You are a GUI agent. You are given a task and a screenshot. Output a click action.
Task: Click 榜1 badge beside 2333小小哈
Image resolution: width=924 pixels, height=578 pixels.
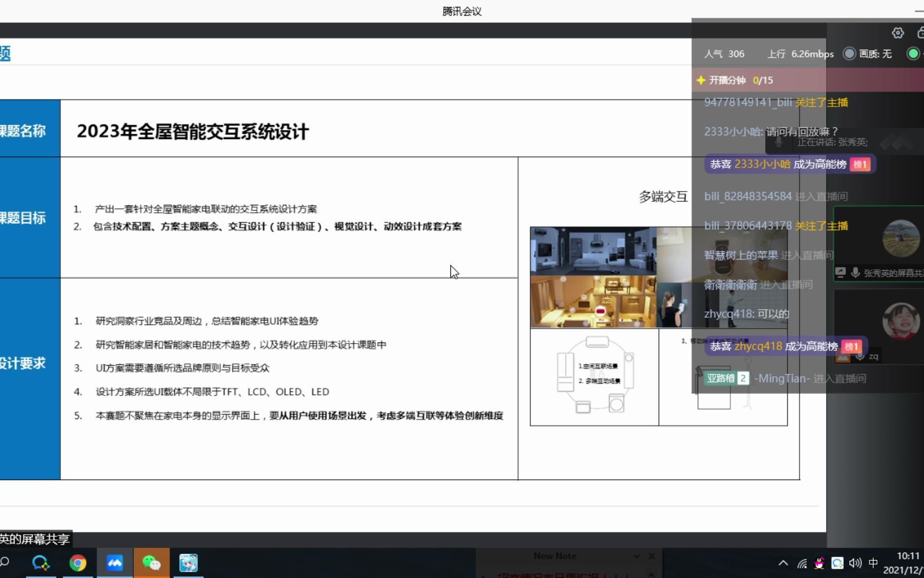(x=860, y=164)
